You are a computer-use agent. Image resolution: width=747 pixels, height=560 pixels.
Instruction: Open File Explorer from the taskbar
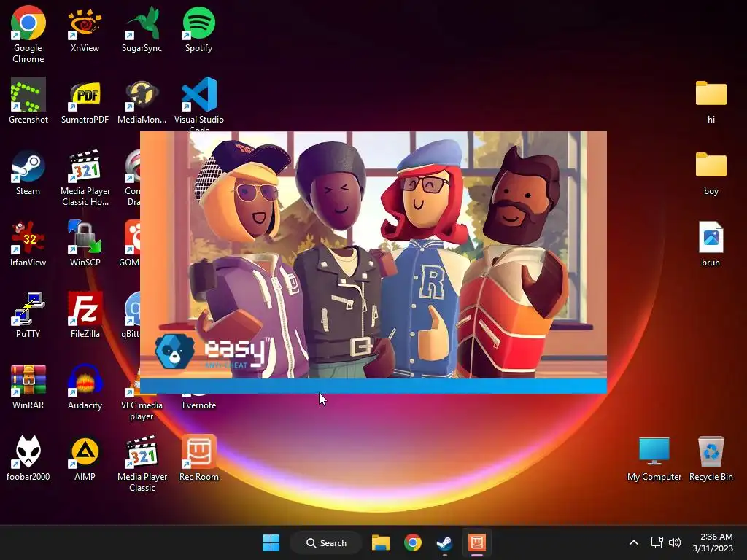click(381, 542)
